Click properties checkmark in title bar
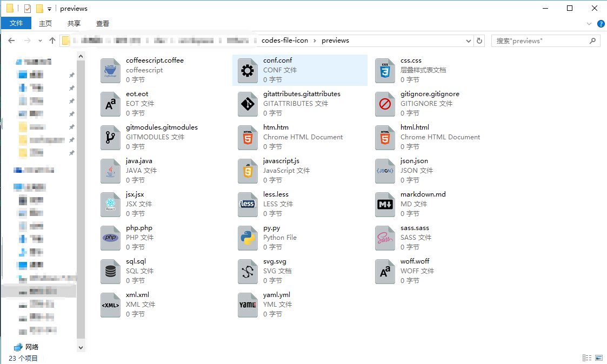Viewport: 607px width, 364px height. (x=27, y=8)
